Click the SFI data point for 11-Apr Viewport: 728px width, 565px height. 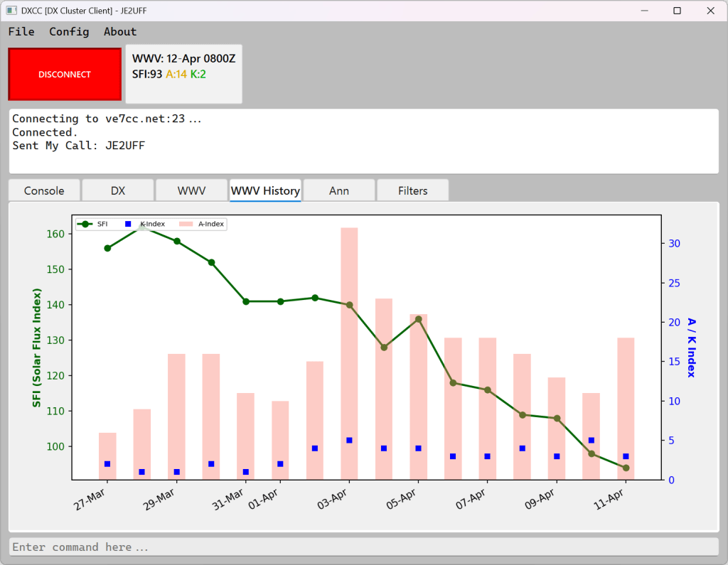coord(626,468)
